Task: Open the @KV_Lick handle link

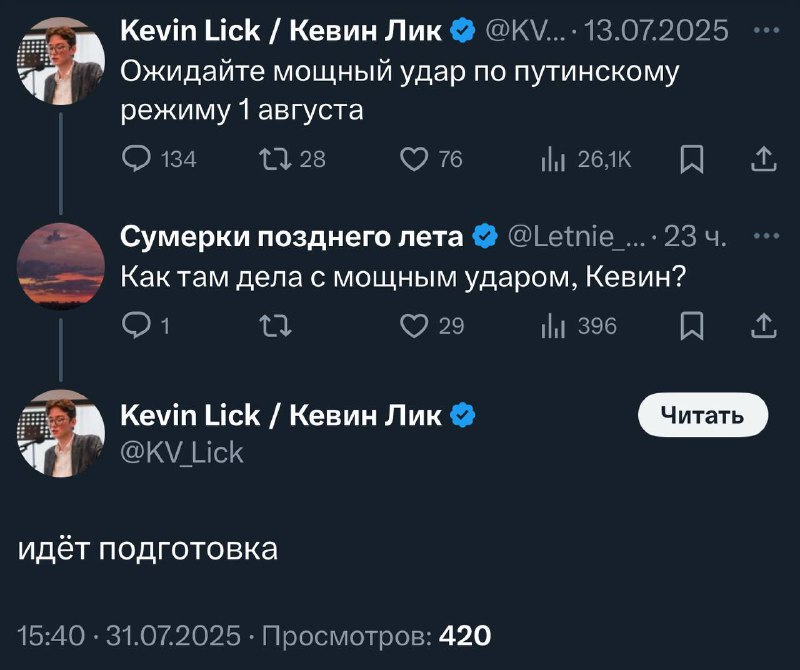Action: 182,453
